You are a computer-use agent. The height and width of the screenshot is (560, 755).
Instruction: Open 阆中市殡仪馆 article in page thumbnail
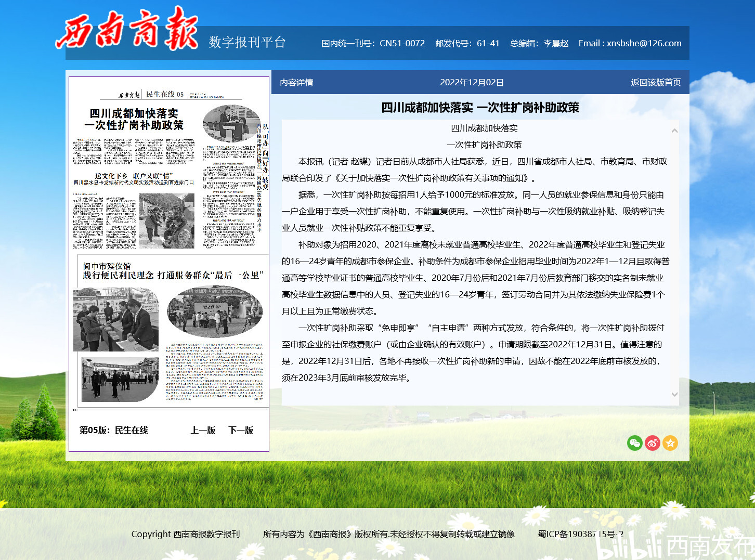173,271
